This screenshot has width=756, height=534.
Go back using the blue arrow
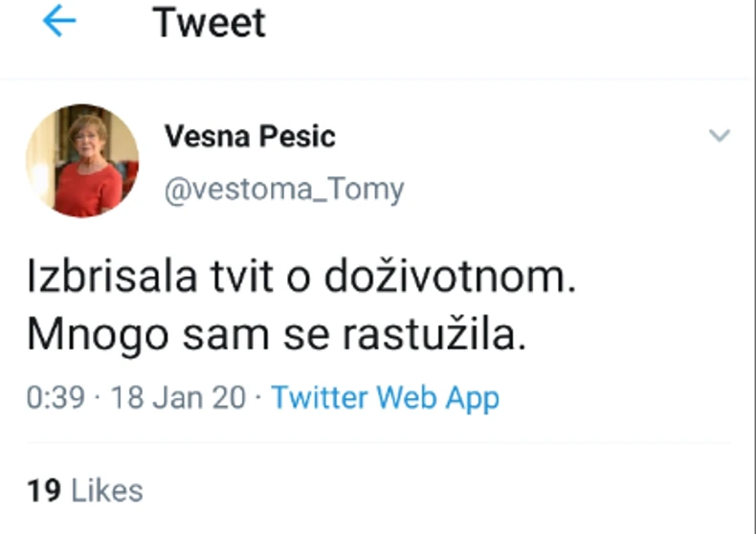click(x=59, y=23)
